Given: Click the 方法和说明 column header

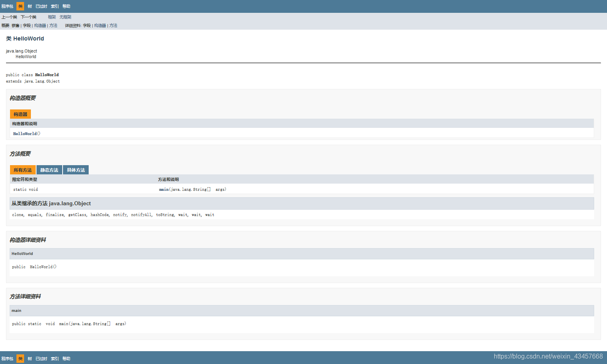Looking at the screenshot, I should (168, 180).
